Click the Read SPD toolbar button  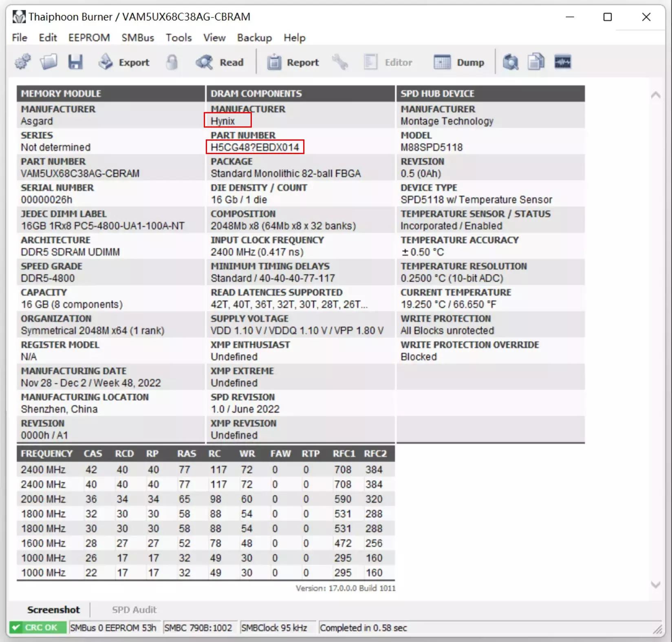pyautogui.click(x=220, y=62)
